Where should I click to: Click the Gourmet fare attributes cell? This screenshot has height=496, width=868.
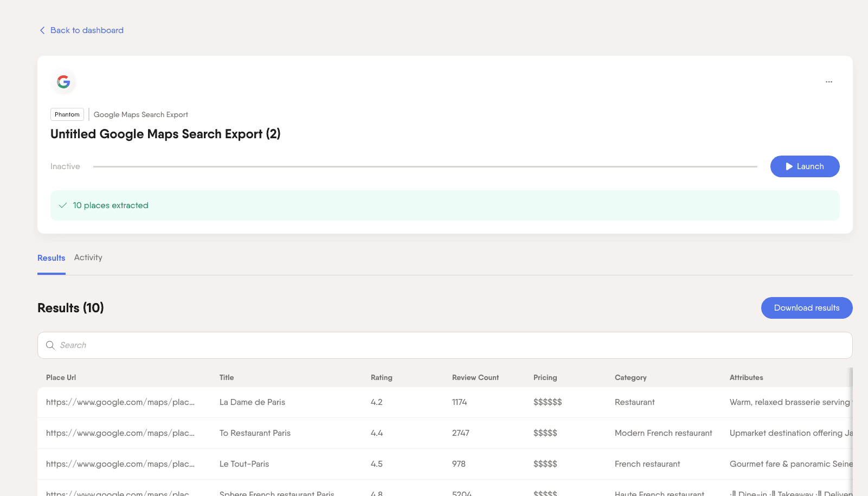click(791, 464)
